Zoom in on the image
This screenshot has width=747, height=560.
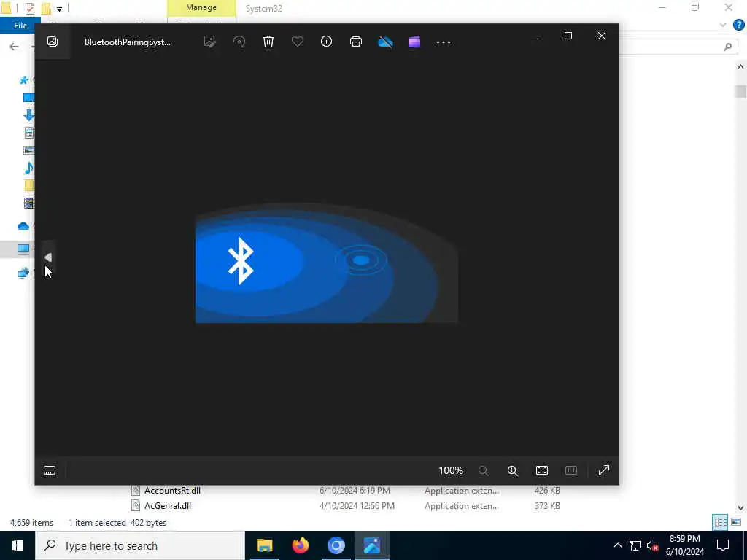pyautogui.click(x=513, y=470)
